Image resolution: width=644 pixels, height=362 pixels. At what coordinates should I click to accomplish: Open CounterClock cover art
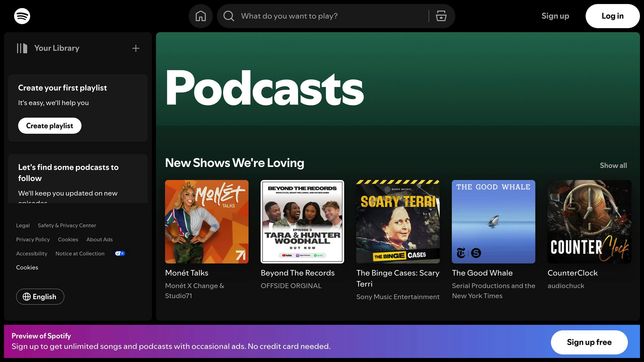pyautogui.click(x=589, y=222)
